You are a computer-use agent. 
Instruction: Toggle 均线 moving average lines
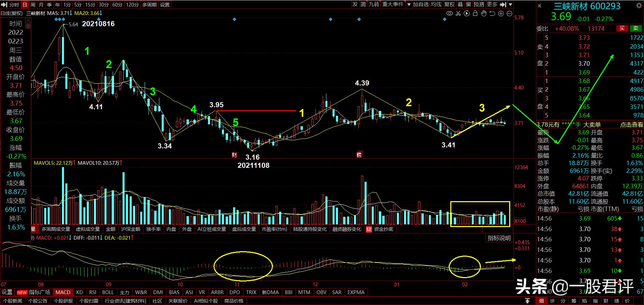click(x=436, y=4)
